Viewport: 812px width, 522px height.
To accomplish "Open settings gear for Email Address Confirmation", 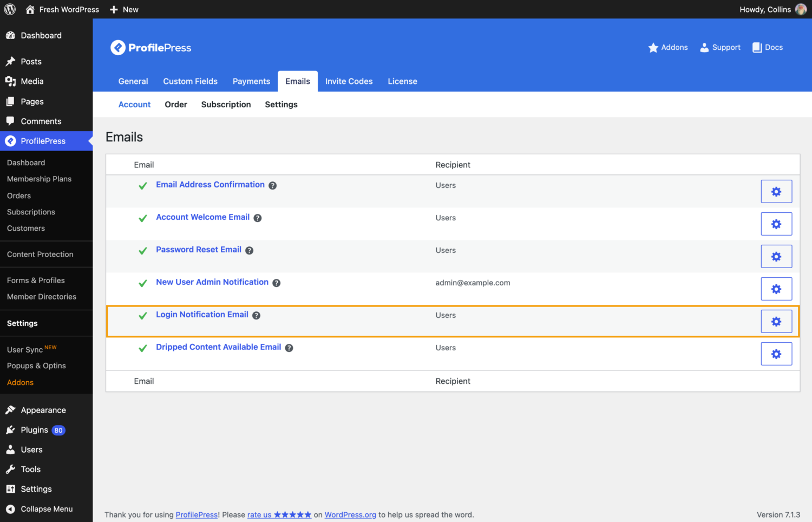I will pos(776,191).
